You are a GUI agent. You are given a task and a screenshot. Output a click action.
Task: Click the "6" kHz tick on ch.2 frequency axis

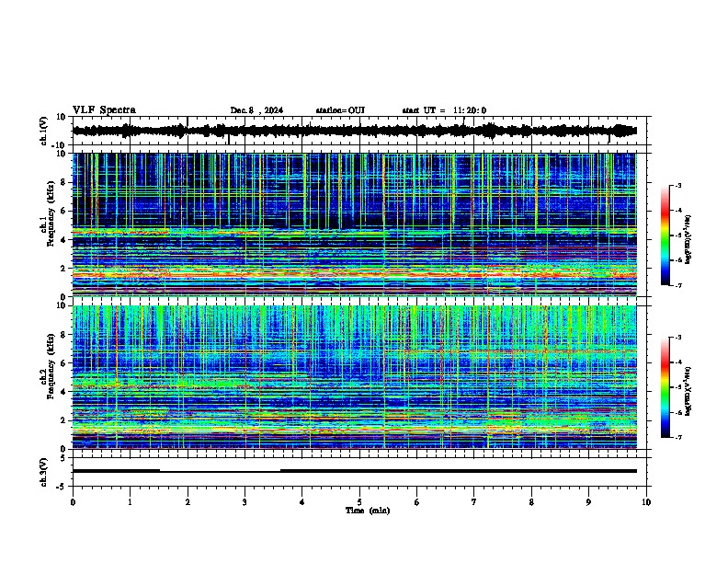tap(64, 362)
